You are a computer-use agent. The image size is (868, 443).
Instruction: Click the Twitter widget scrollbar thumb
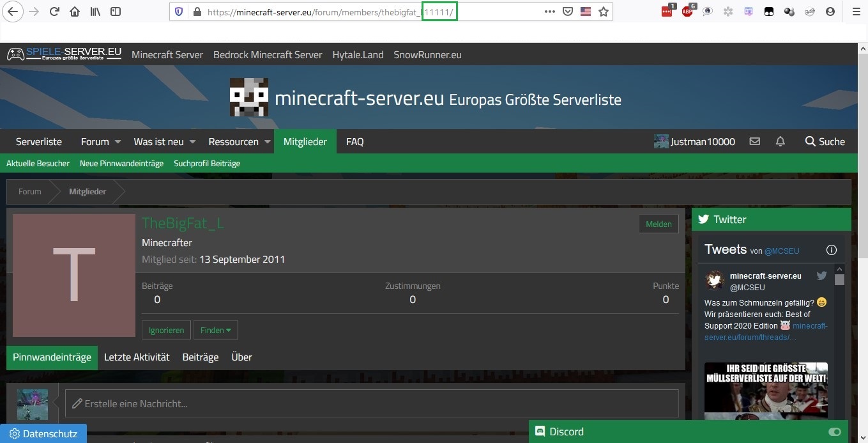[839, 279]
